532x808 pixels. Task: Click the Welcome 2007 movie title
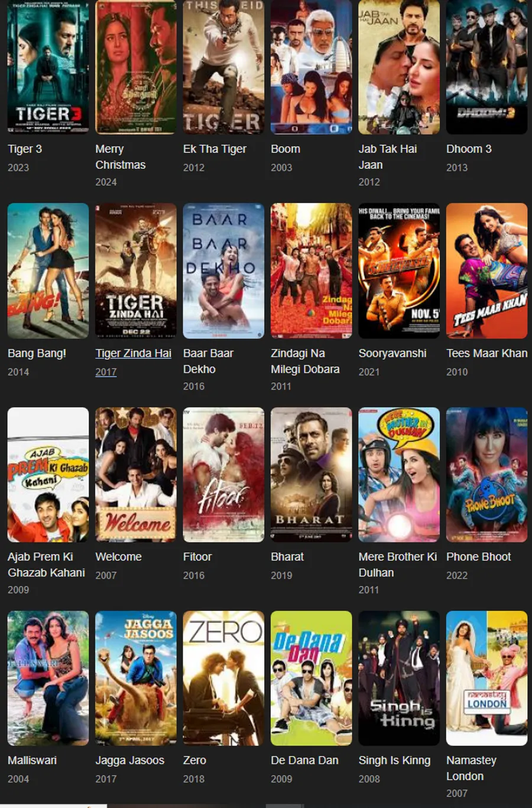pos(118,557)
